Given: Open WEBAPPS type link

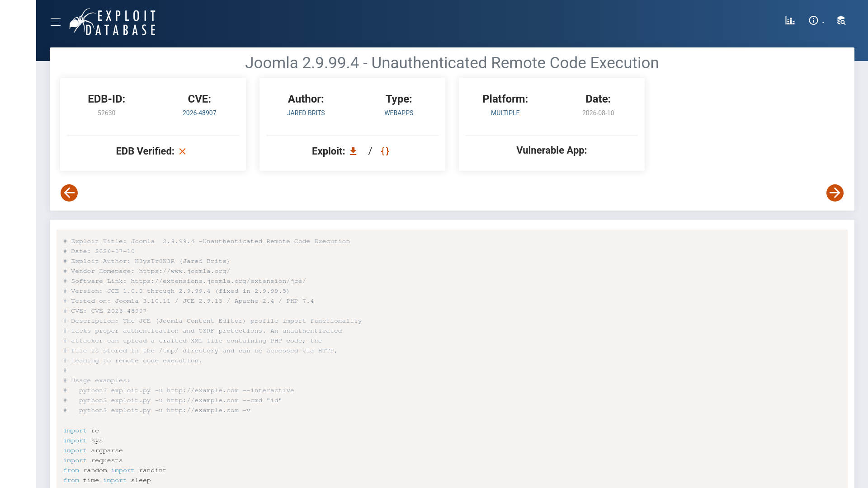Looking at the screenshot, I should (x=399, y=113).
